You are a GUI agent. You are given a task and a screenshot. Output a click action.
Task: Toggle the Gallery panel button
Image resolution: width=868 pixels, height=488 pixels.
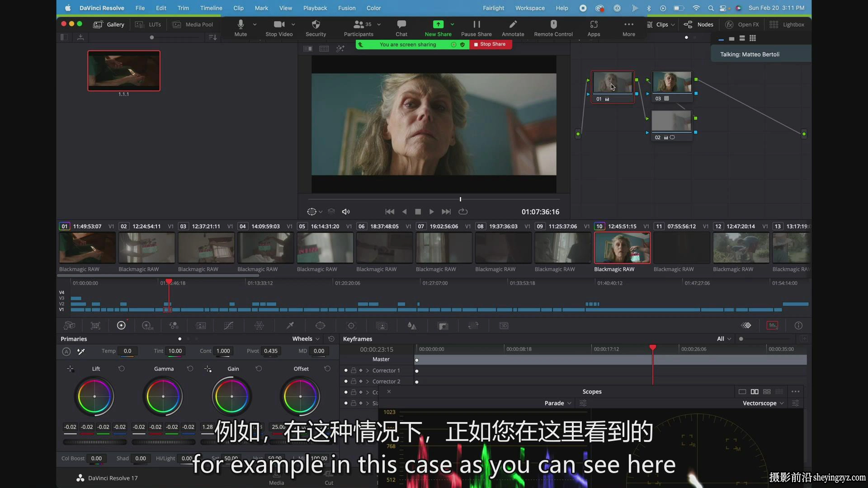108,24
